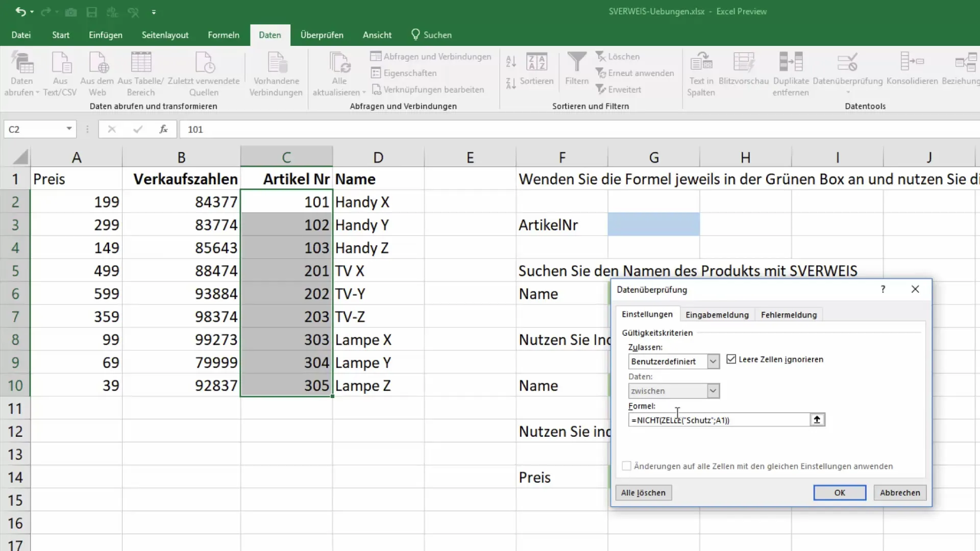Click the insert function fx icon
The image size is (980, 551).
pos(163,129)
